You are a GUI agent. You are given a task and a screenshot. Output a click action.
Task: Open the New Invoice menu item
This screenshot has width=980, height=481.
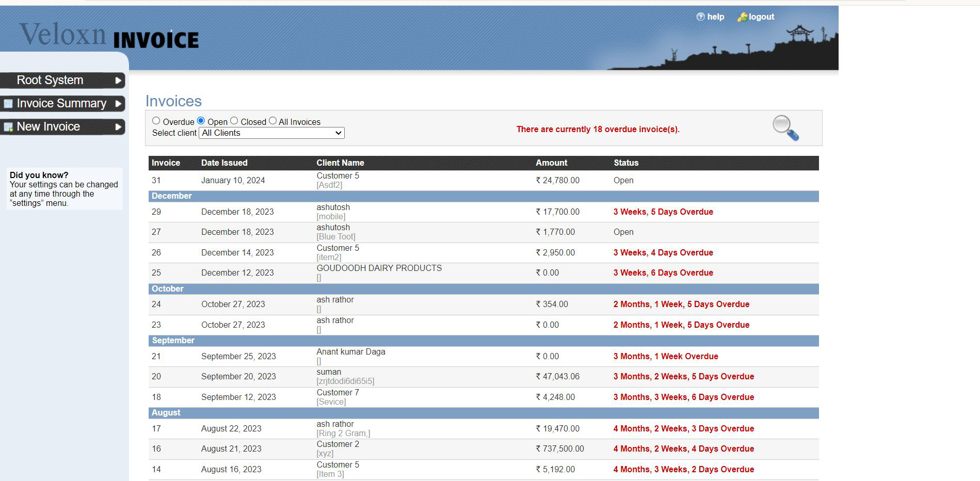(49, 127)
